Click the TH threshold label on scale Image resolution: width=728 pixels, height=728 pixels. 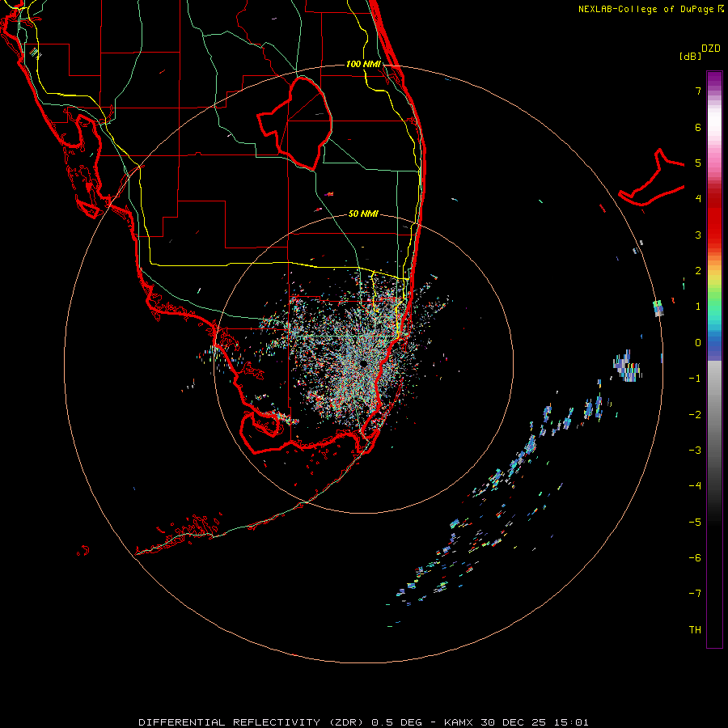click(x=695, y=630)
